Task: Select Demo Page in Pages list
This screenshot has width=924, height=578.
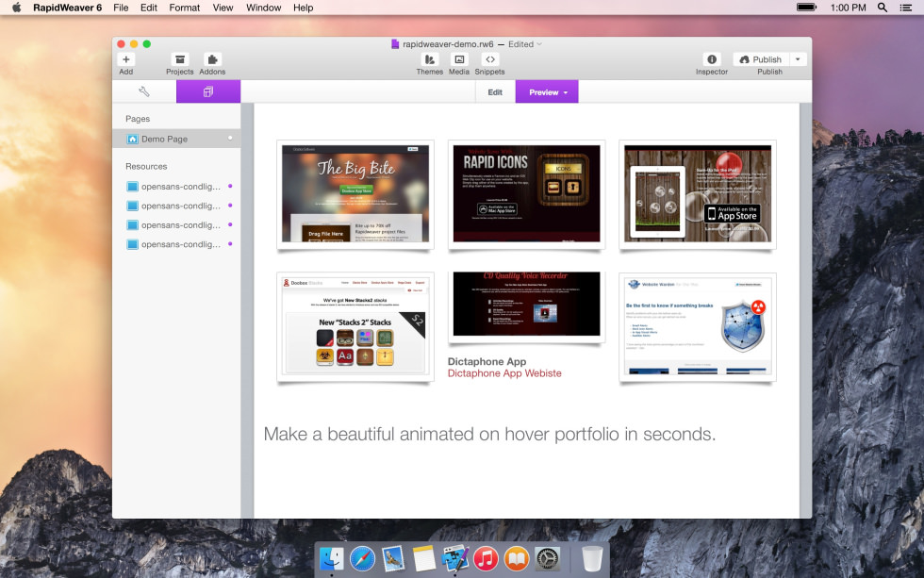Action: click(176, 139)
